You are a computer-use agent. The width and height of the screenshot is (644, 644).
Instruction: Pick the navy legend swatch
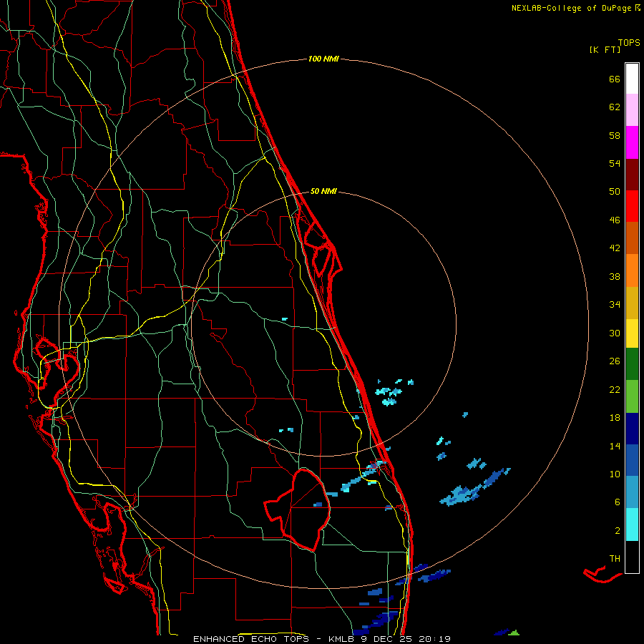coord(632,429)
